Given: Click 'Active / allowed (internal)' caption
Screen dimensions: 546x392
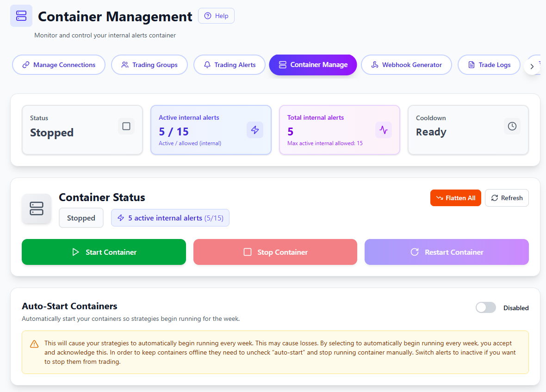Looking at the screenshot, I should click(x=190, y=143).
